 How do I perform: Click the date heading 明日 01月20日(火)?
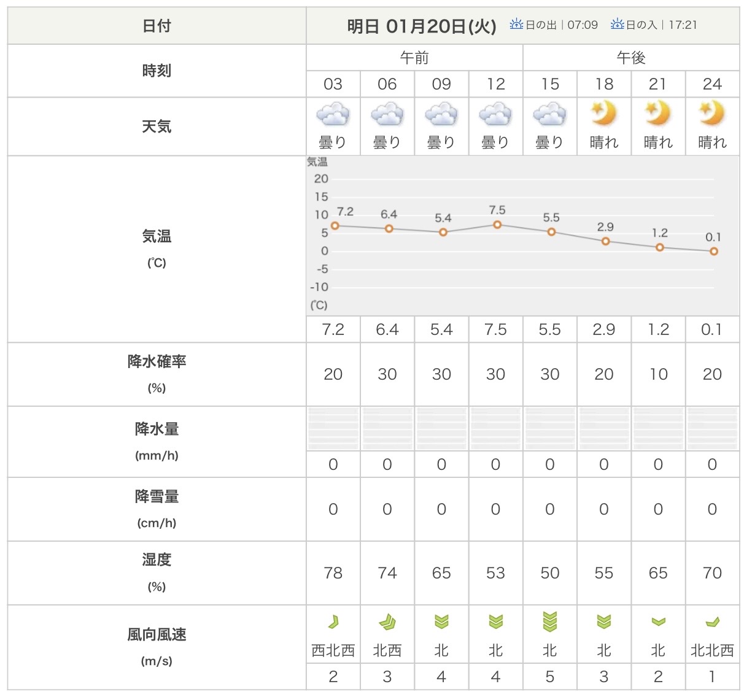pyautogui.click(x=422, y=26)
